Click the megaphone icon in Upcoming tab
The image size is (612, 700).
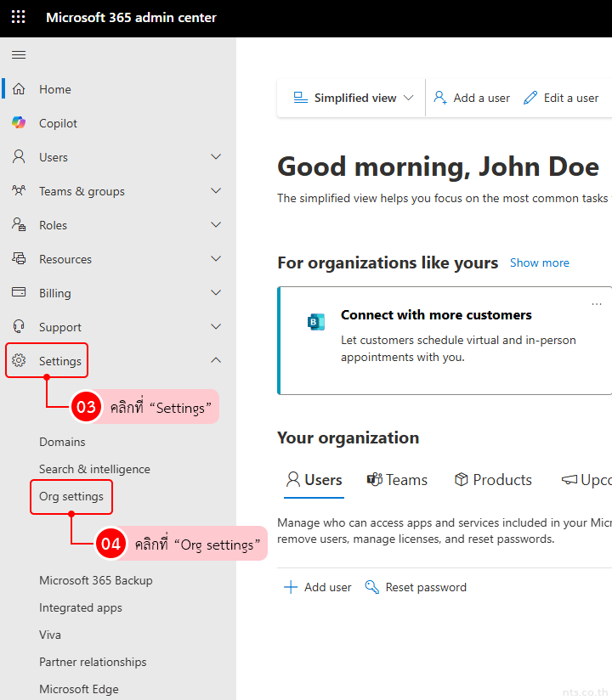[x=569, y=479]
